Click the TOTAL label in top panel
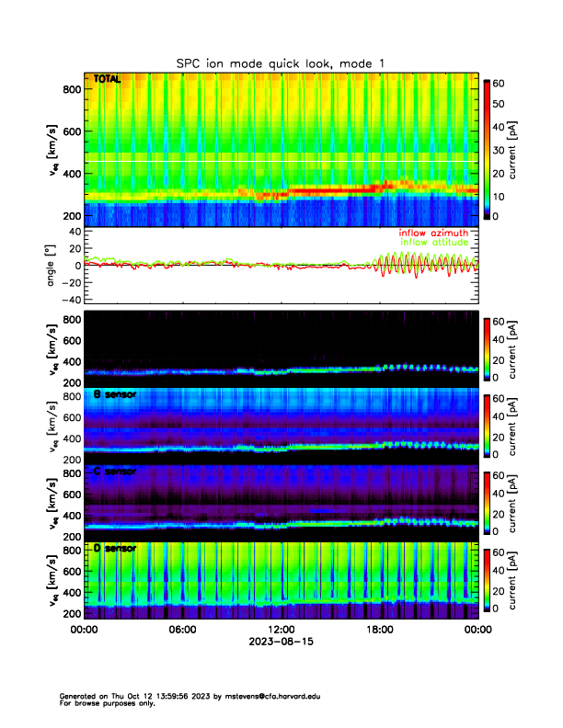The height and width of the screenshot is (728, 563). [x=108, y=80]
